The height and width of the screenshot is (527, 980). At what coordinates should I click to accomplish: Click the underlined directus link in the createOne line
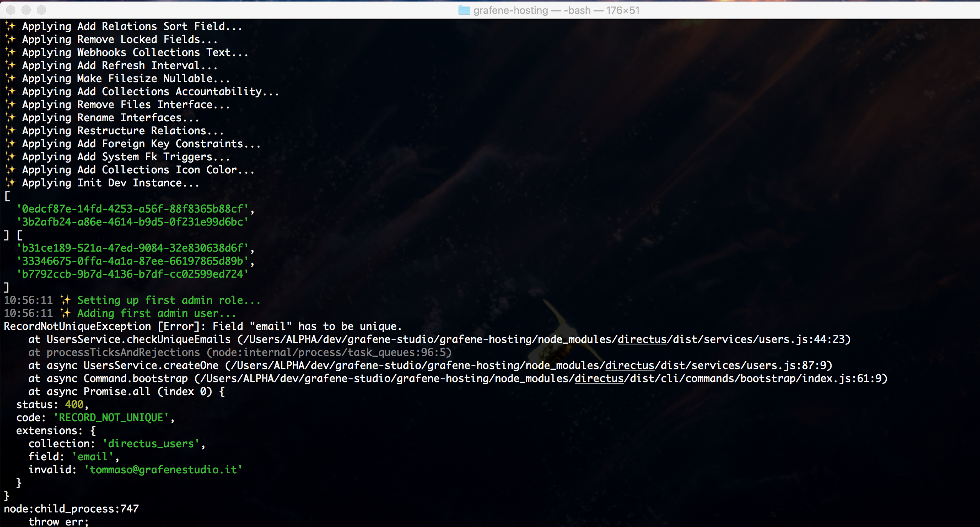coord(629,366)
